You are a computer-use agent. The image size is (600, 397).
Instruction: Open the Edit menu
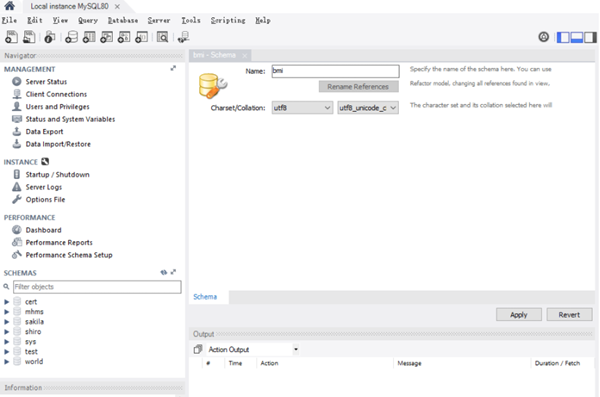coord(35,20)
